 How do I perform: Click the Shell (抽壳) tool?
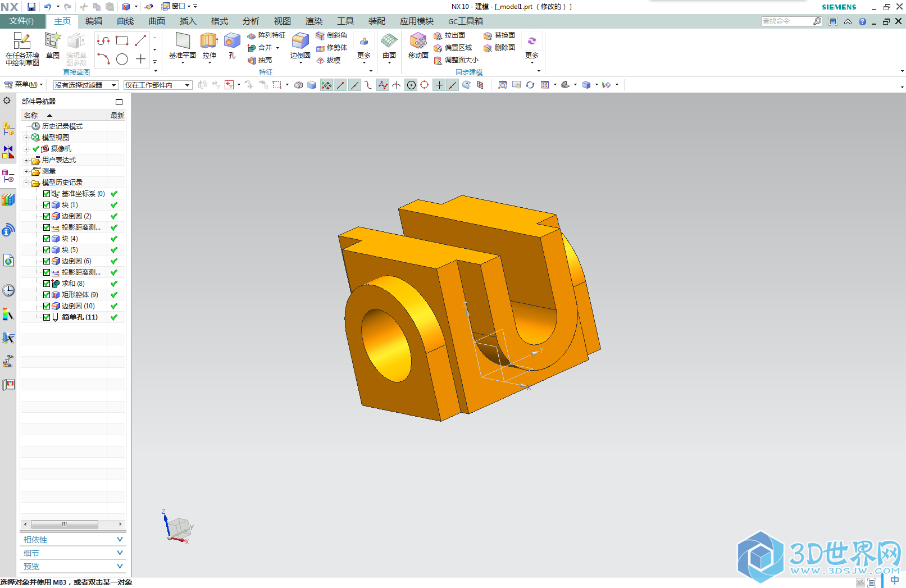coord(259,60)
